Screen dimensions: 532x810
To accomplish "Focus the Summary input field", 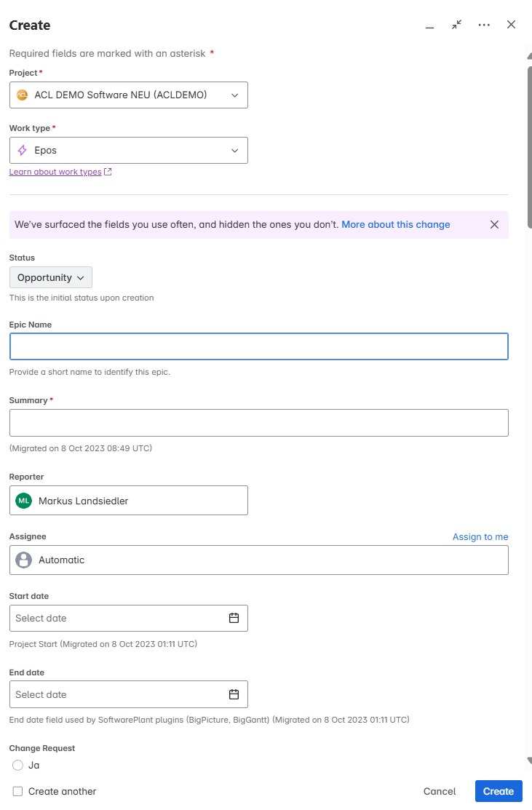I will tap(259, 423).
